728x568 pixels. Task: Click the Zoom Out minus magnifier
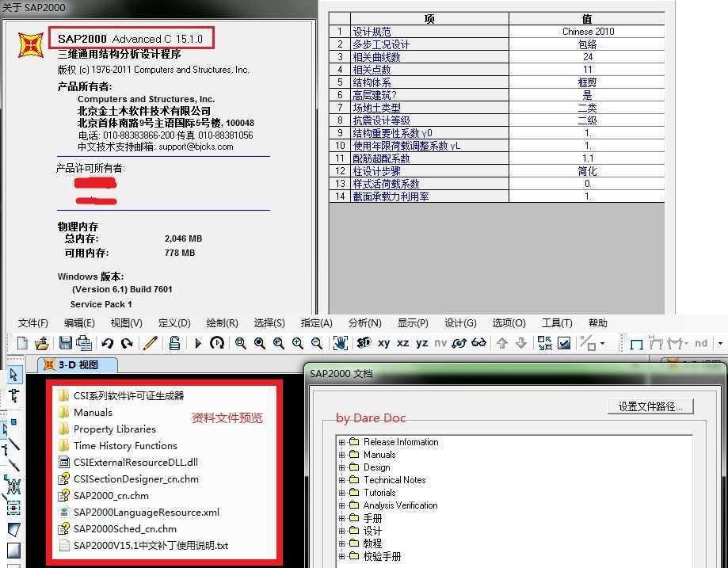click(317, 343)
